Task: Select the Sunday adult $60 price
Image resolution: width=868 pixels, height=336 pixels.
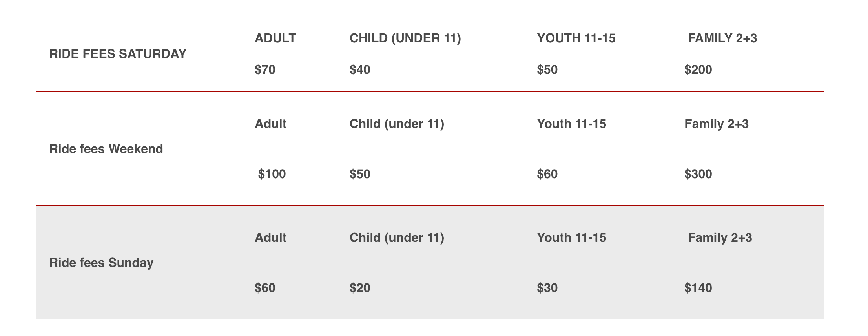Action: pos(265,288)
